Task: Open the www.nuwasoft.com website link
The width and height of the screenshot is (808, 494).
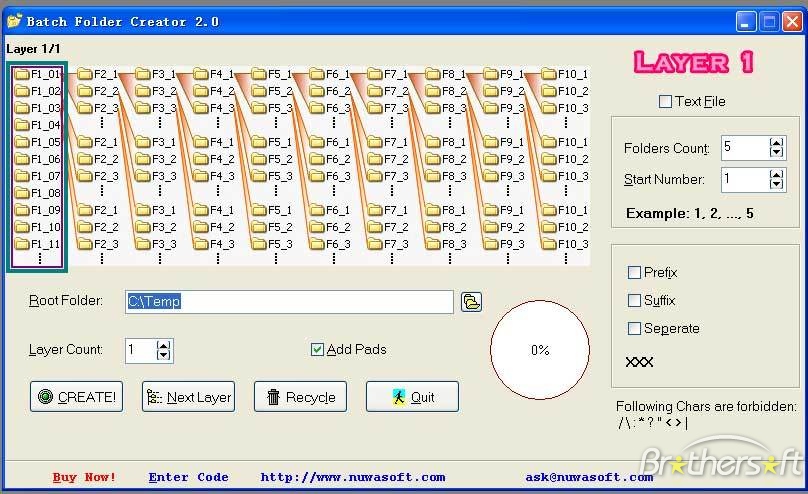Action: click(353, 478)
